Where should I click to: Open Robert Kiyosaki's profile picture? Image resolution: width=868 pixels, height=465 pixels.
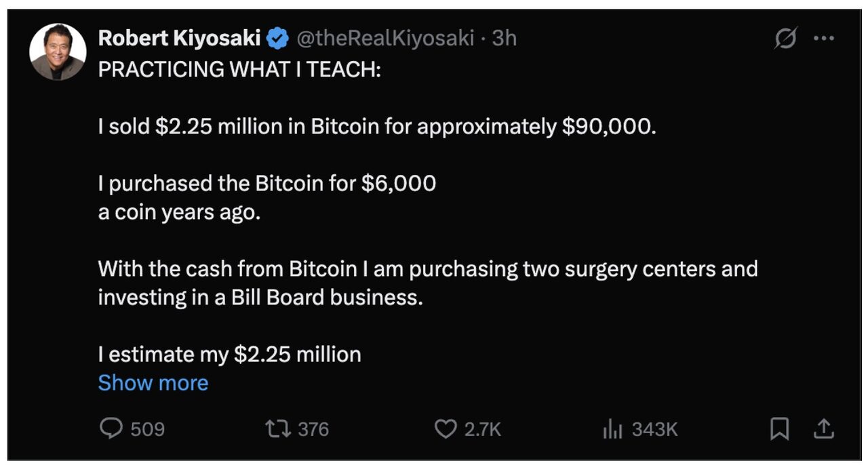point(58,52)
